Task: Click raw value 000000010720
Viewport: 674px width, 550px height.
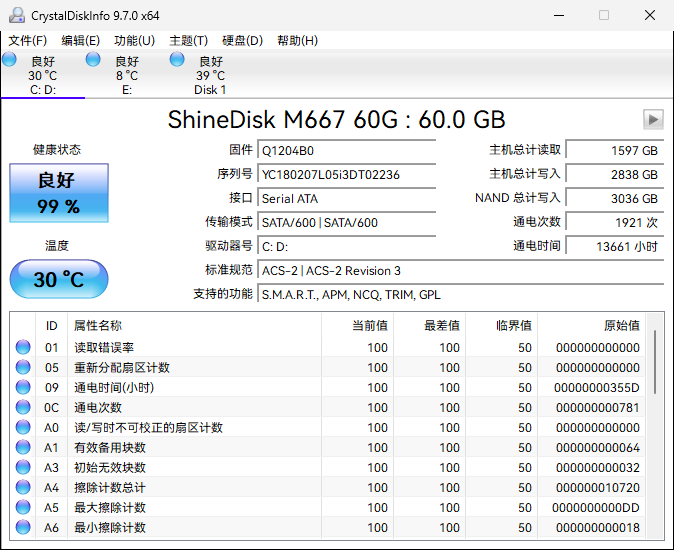Action: [x=597, y=488]
